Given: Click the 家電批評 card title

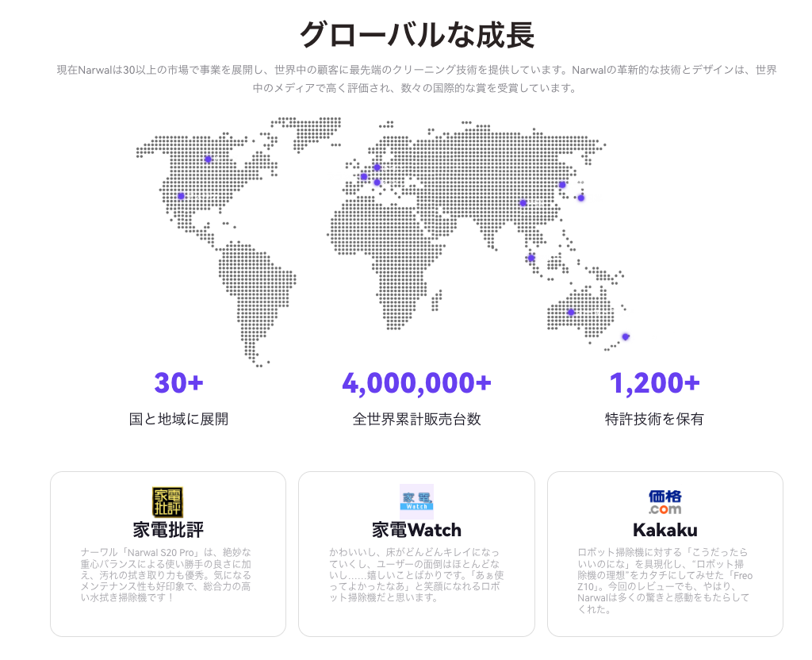Looking at the screenshot, I should [x=167, y=529].
